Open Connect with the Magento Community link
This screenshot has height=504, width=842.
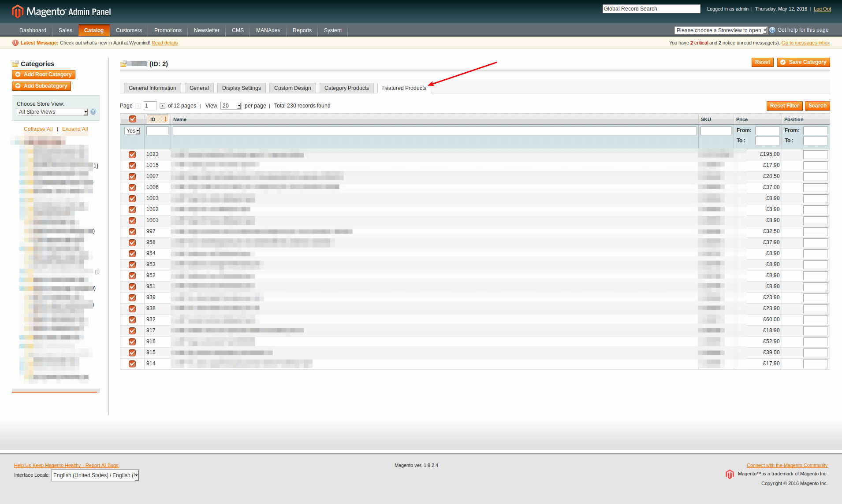tap(787, 465)
